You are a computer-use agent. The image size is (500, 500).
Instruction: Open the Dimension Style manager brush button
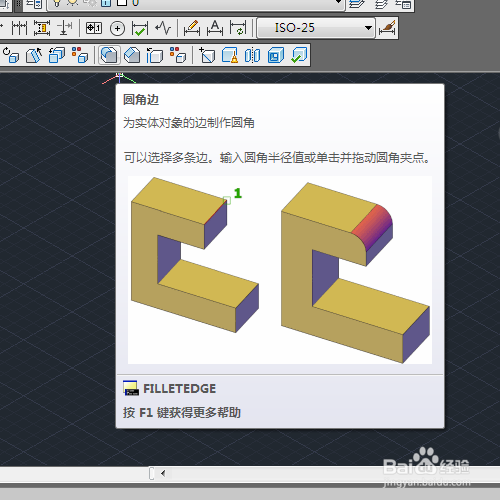(x=387, y=28)
